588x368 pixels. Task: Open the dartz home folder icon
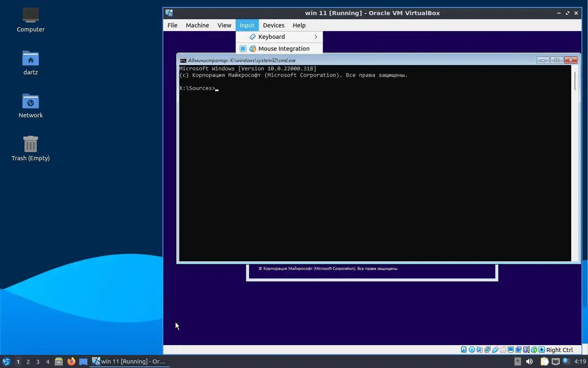tap(31, 63)
